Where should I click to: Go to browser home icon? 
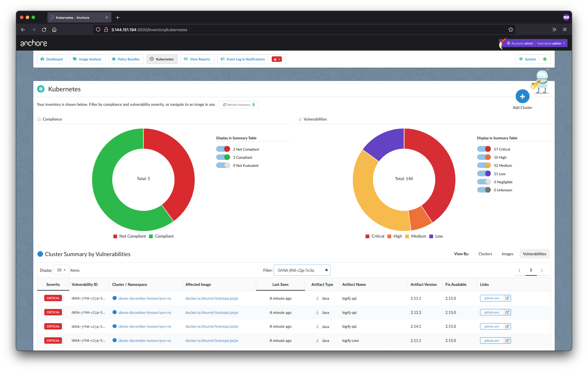click(x=54, y=30)
